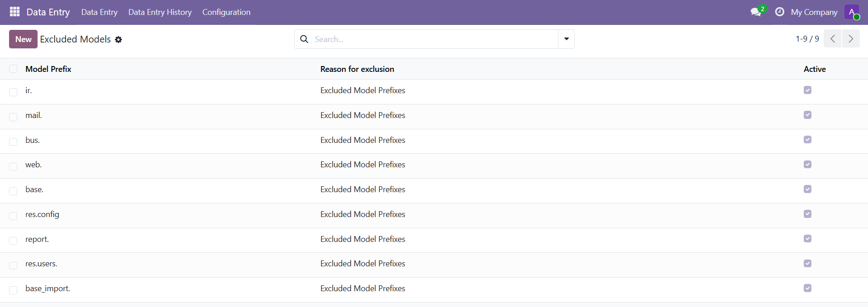
Task: Open the mail. prefix record
Action: pyautogui.click(x=33, y=115)
